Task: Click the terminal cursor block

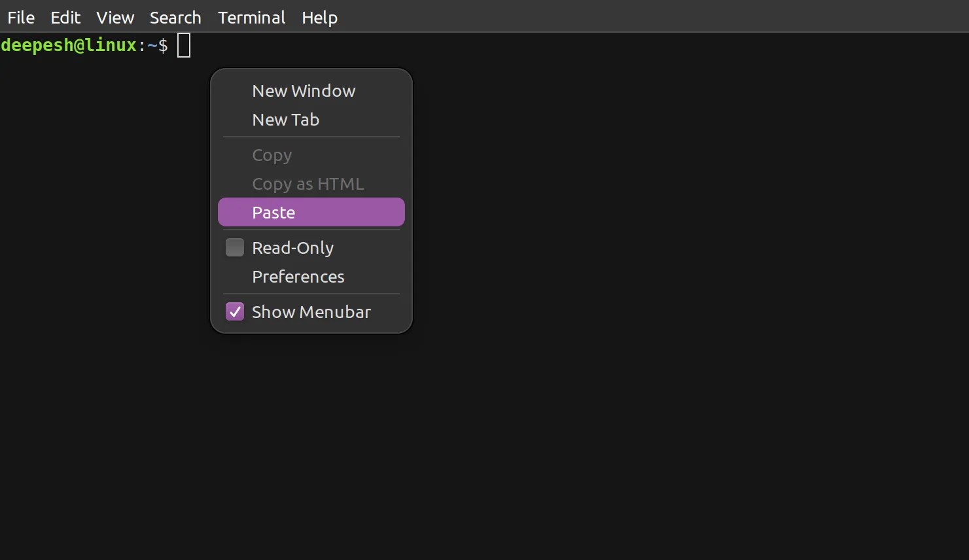Action: click(183, 45)
